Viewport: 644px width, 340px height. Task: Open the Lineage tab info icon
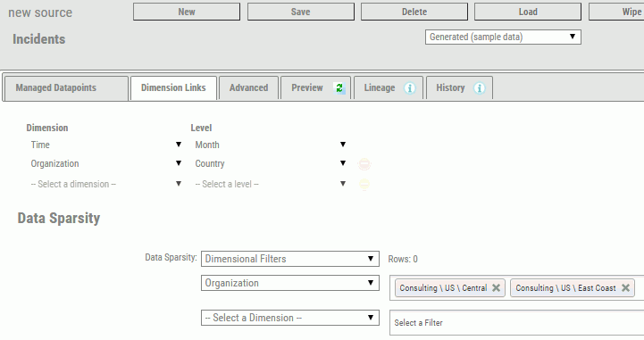(409, 87)
